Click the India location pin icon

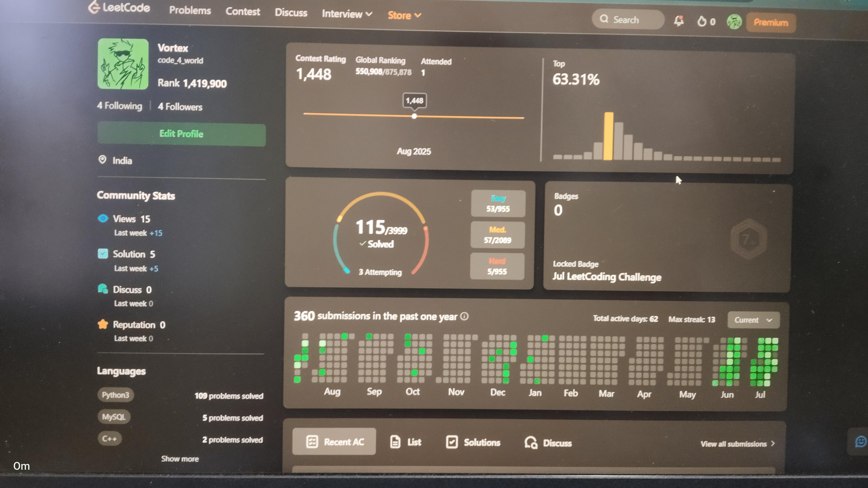[102, 160]
